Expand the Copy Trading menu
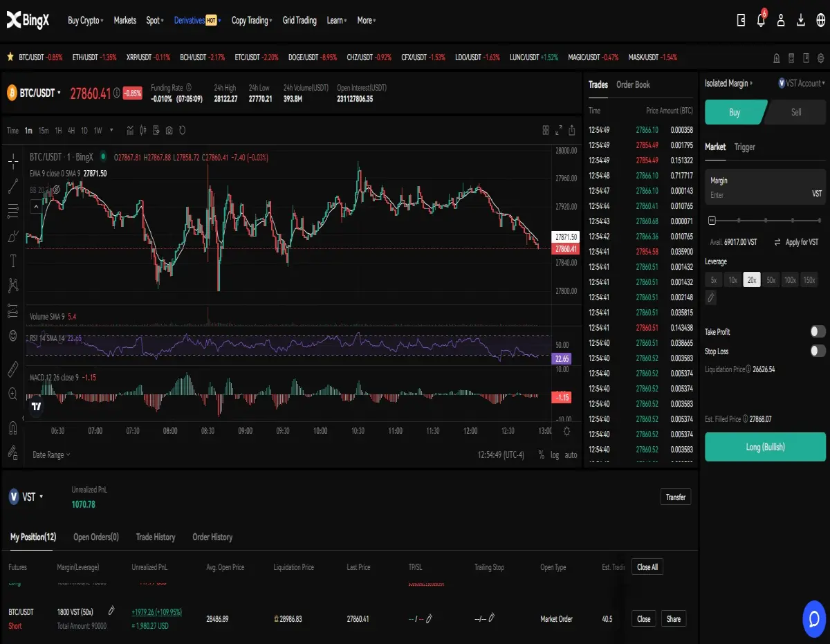Viewport: 830px width, 644px height. click(x=252, y=21)
